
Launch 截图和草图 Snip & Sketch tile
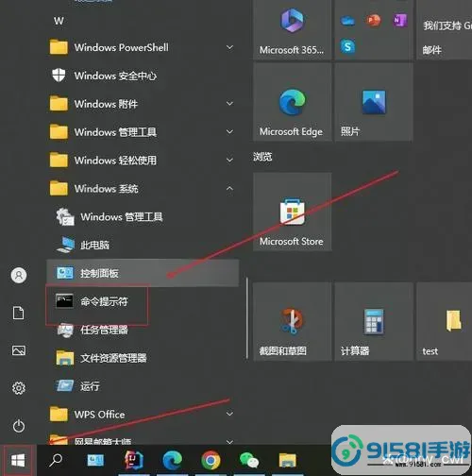coord(292,321)
